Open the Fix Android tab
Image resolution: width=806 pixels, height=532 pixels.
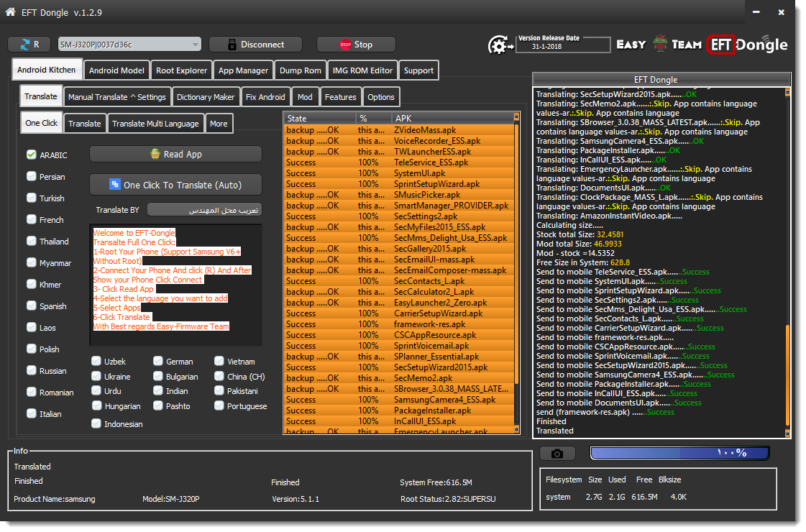[265, 97]
